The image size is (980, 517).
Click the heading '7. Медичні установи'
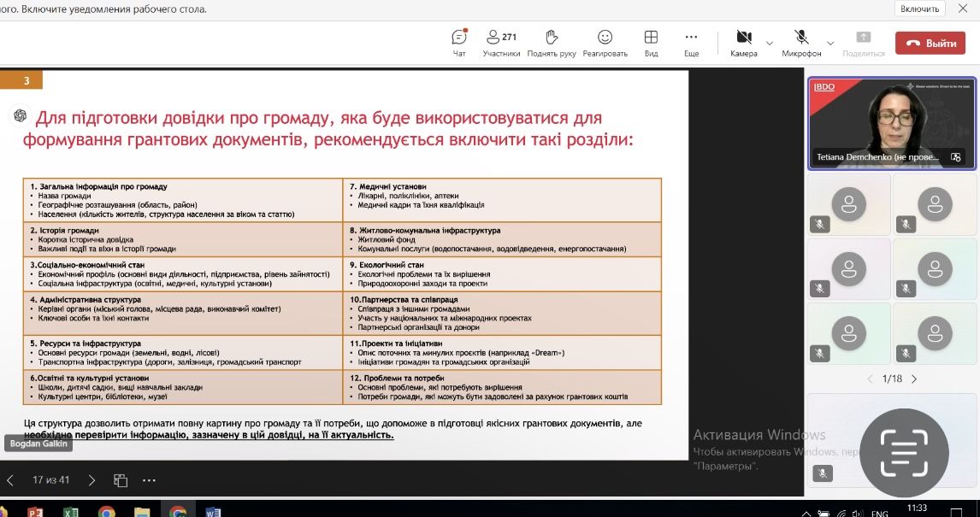[x=388, y=186]
